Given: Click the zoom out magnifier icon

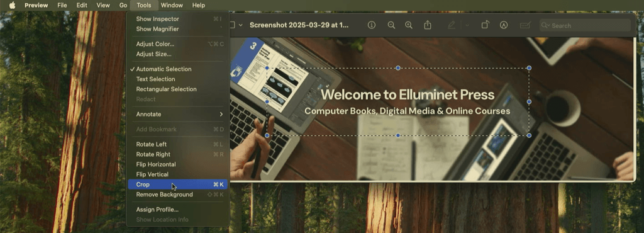Looking at the screenshot, I should (x=391, y=25).
